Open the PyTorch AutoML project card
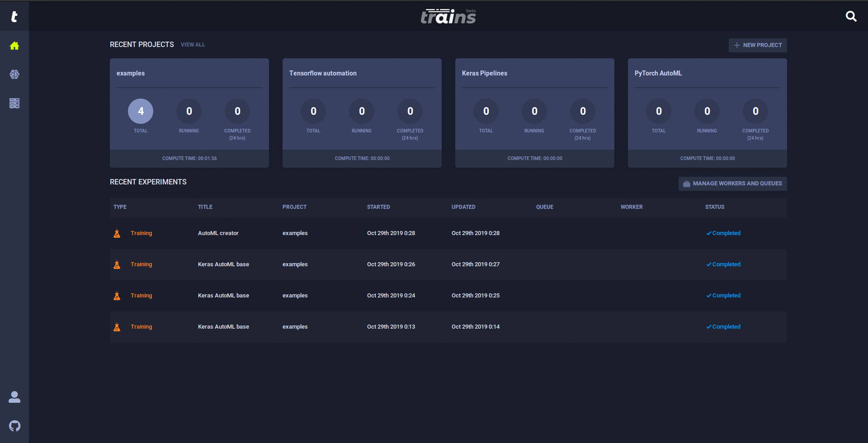 click(708, 113)
